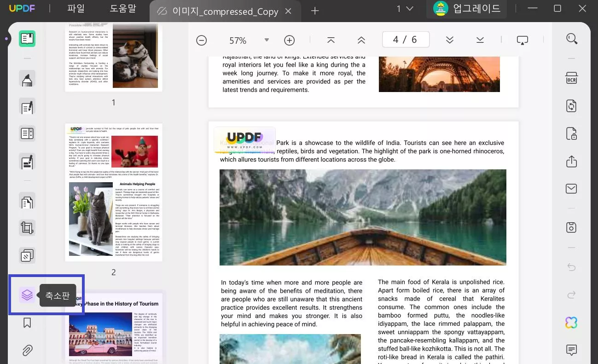Open the Bookmarks panel

click(27, 323)
